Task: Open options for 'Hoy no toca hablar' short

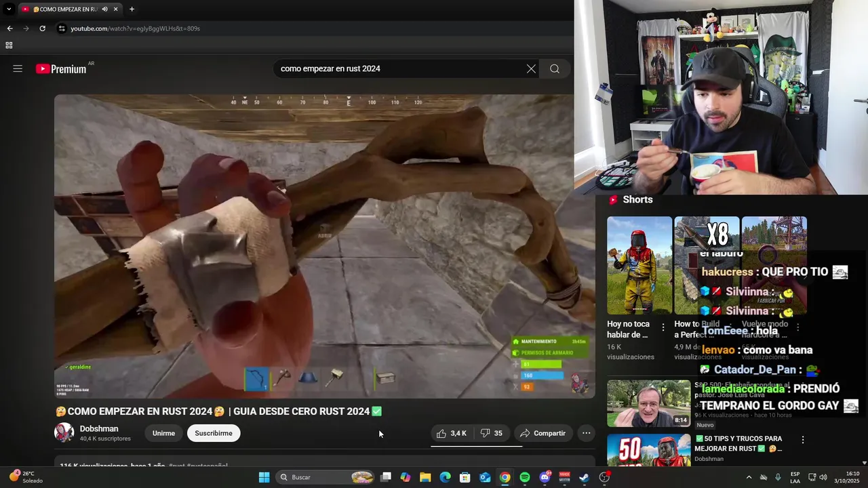Action: tap(663, 327)
